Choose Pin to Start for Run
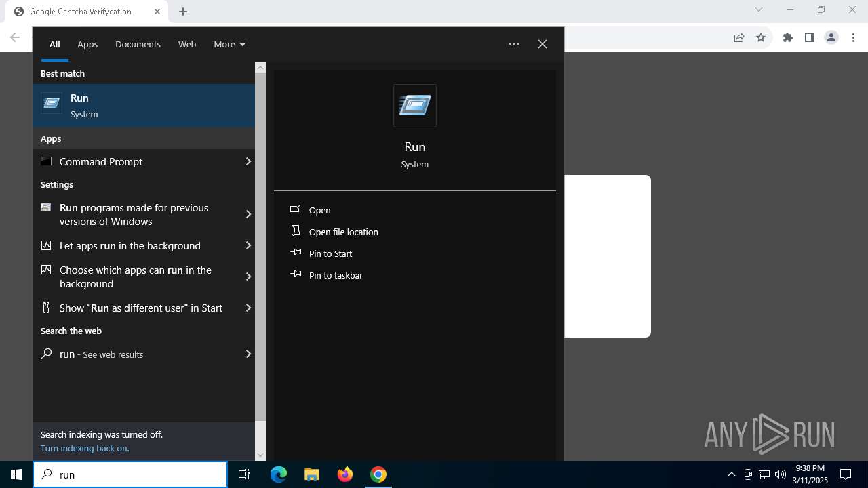The image size is (868, 488). (x=331, y=253)
